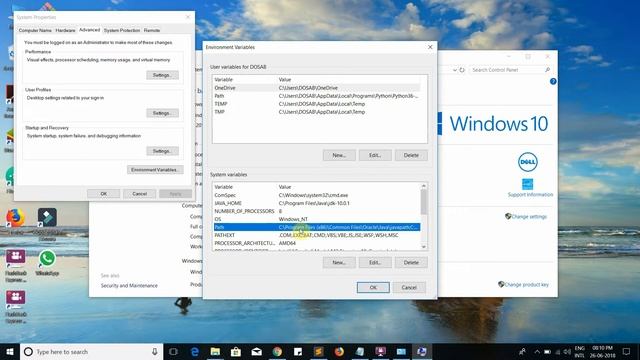Click Delete under system variables
640x360 pixels.
(411, 263)
